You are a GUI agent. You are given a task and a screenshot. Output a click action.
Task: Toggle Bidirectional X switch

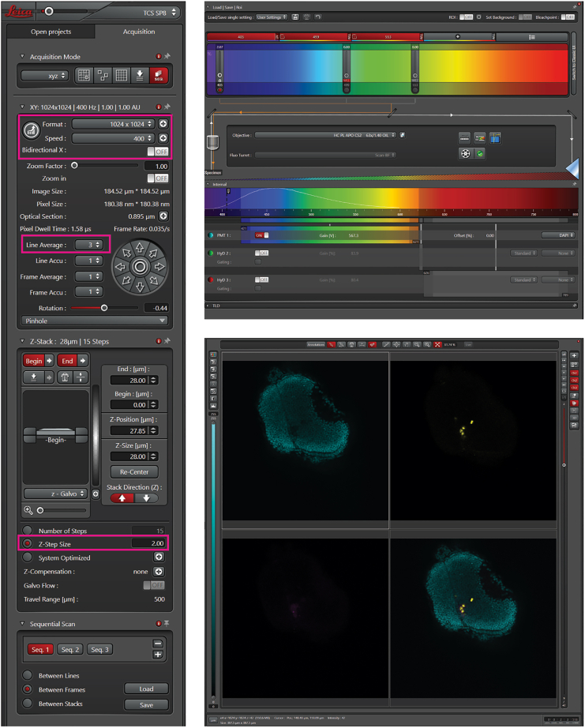click(156, 152)
